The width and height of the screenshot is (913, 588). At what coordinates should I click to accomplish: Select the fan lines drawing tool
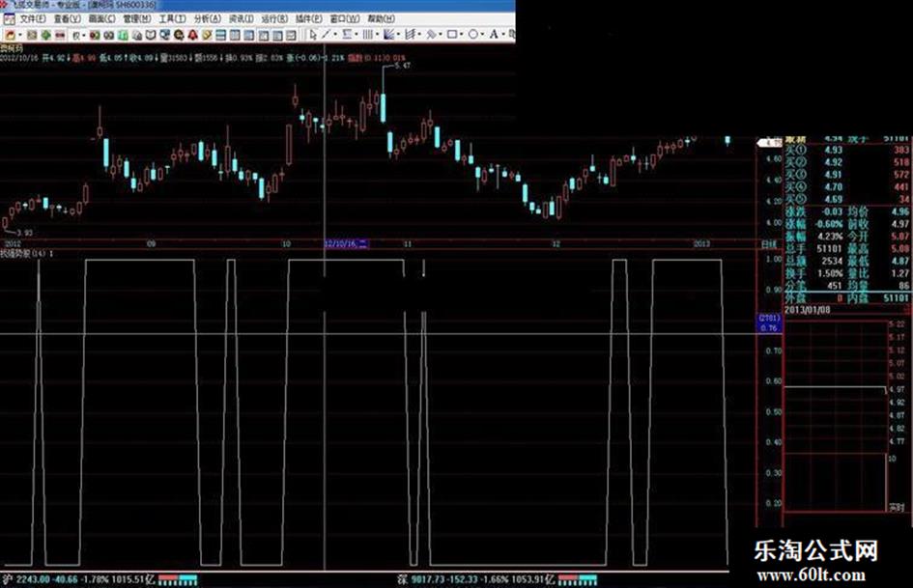coord(389,35)
